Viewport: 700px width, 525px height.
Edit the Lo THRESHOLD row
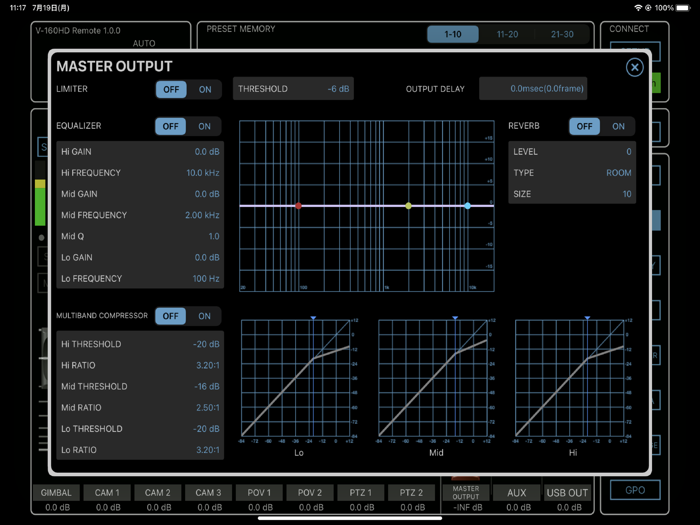click(x=140, y=429)
